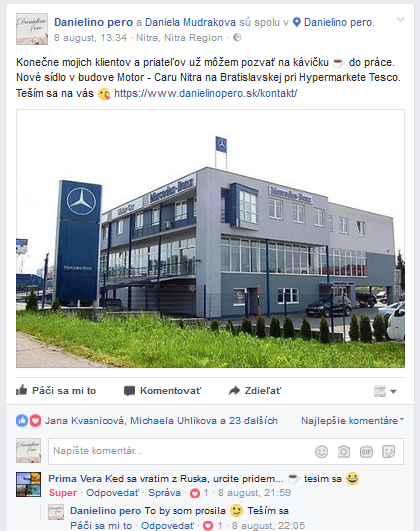The image size is (420, 531).
Task: Share the post via Zdieľať
Action: tap(255, 390)
